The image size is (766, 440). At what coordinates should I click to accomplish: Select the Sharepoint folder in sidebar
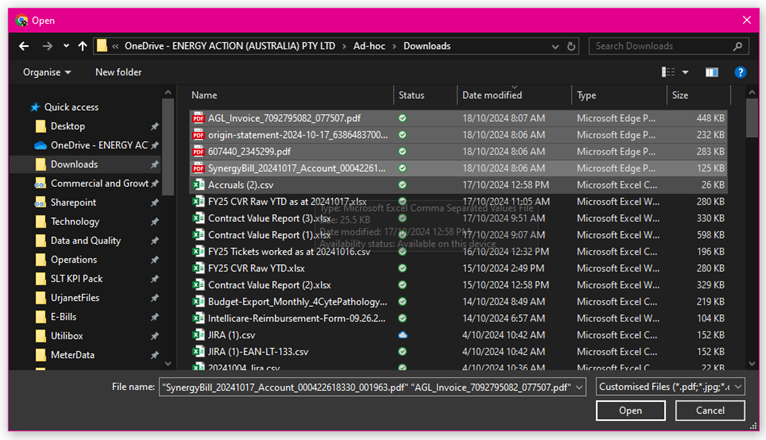tap(73, 202)
